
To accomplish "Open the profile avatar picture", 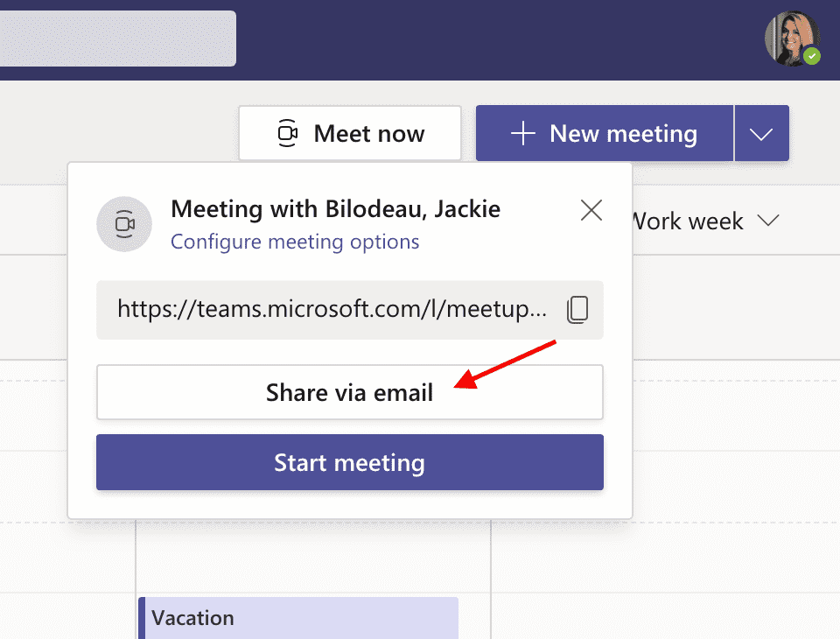I will click(790, 38).
